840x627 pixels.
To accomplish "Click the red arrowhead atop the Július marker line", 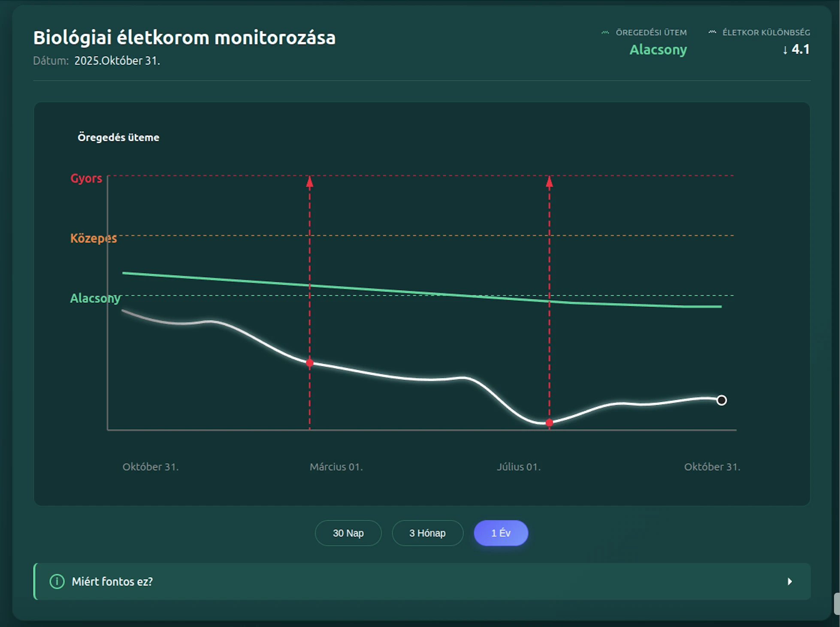I will coord(549,182).
